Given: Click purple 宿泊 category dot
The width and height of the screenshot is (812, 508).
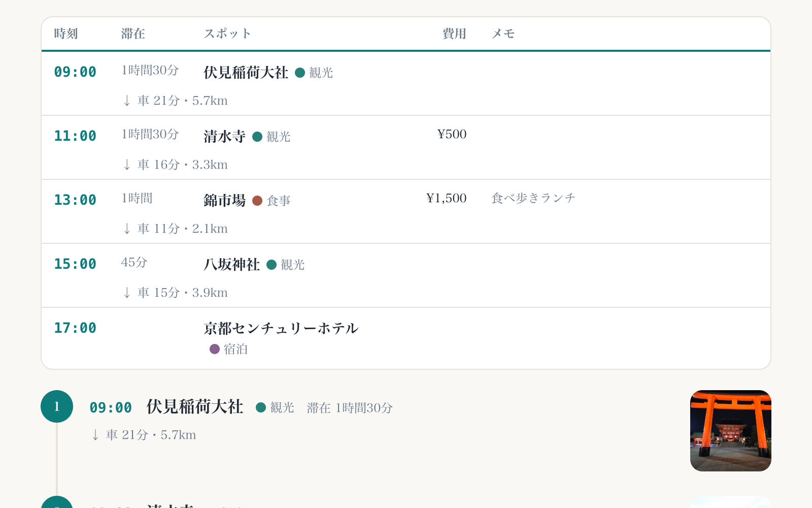Looking at the screenshot, I should pos(215,349).
